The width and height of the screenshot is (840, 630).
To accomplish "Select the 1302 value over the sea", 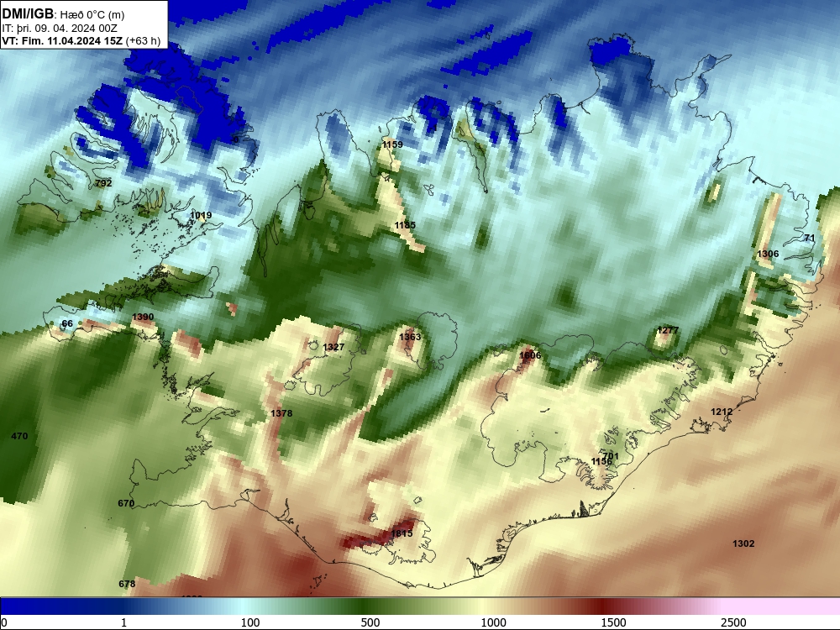I will pyautogui.click(x=743, y=543).
